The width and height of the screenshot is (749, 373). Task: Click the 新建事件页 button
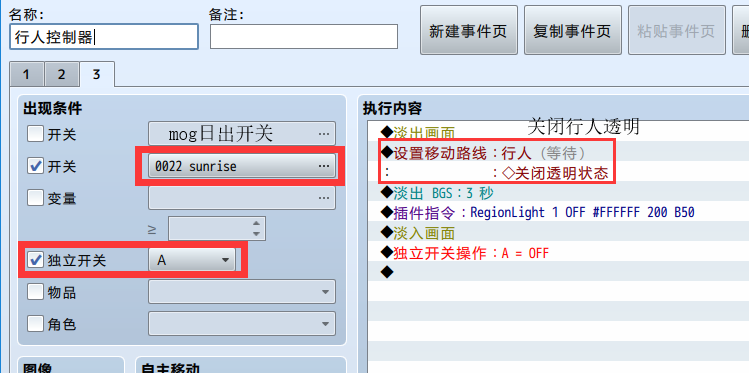click(x=468, y=31)
